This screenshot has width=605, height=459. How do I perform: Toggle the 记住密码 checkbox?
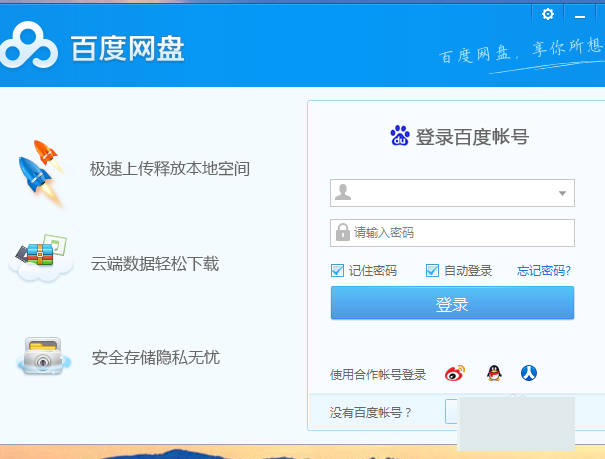tap(337, 270)
